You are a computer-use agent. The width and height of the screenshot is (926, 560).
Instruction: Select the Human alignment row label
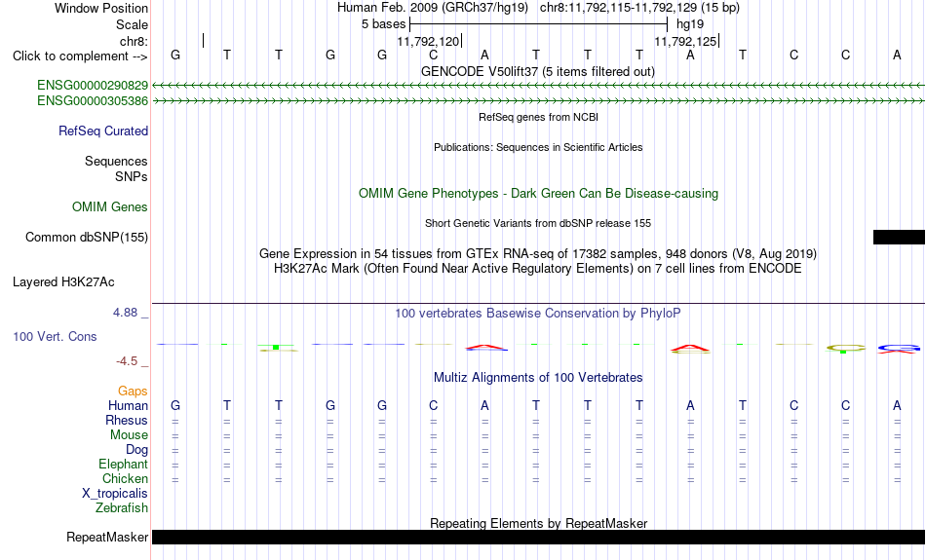click(128, 405)
